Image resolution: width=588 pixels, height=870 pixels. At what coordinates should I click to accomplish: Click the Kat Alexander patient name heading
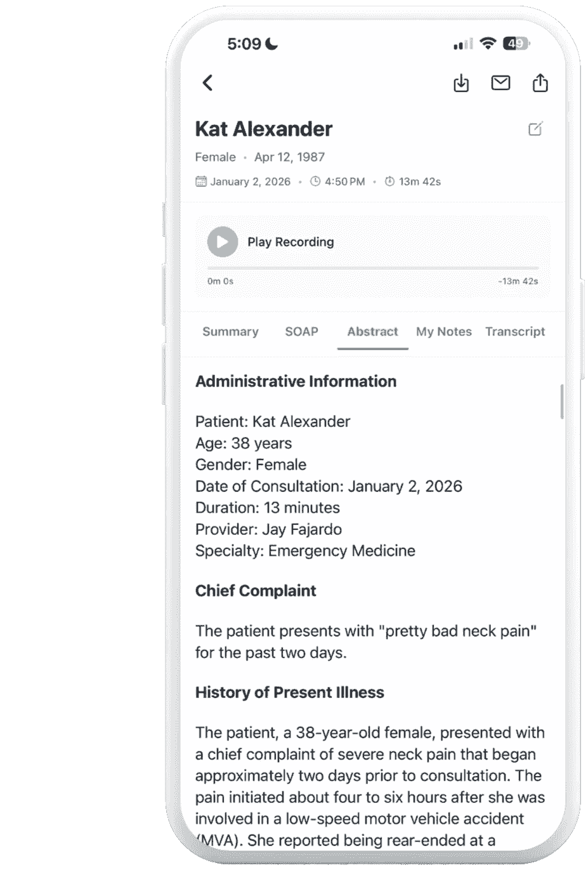click(263, 129)
